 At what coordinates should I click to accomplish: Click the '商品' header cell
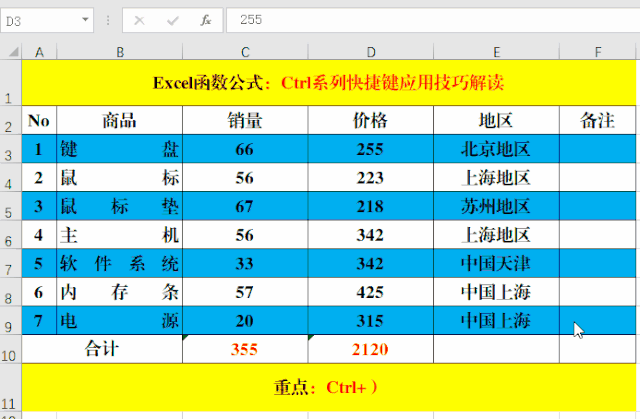coord(120,120)
